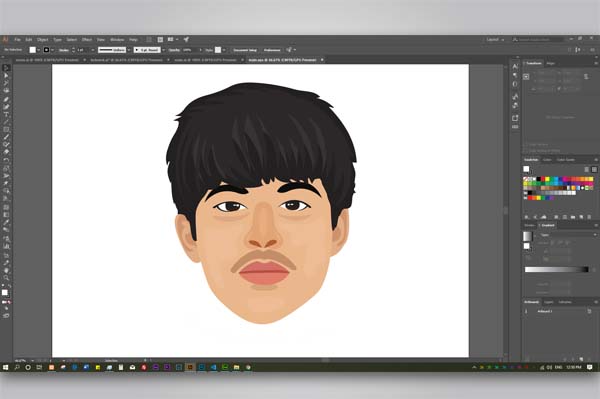Click the Document Setup button
The width and height of the screenshot is (600, 399).
(245, 50)
